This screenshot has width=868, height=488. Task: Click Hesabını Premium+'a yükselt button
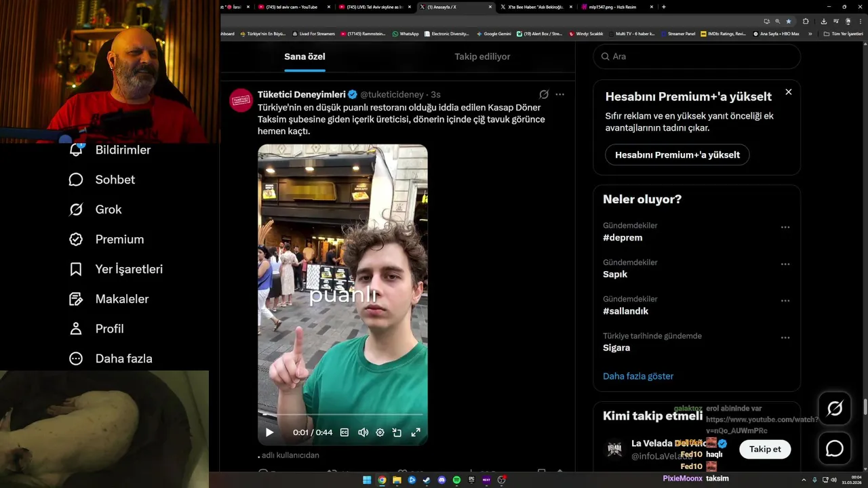[677, 155]
